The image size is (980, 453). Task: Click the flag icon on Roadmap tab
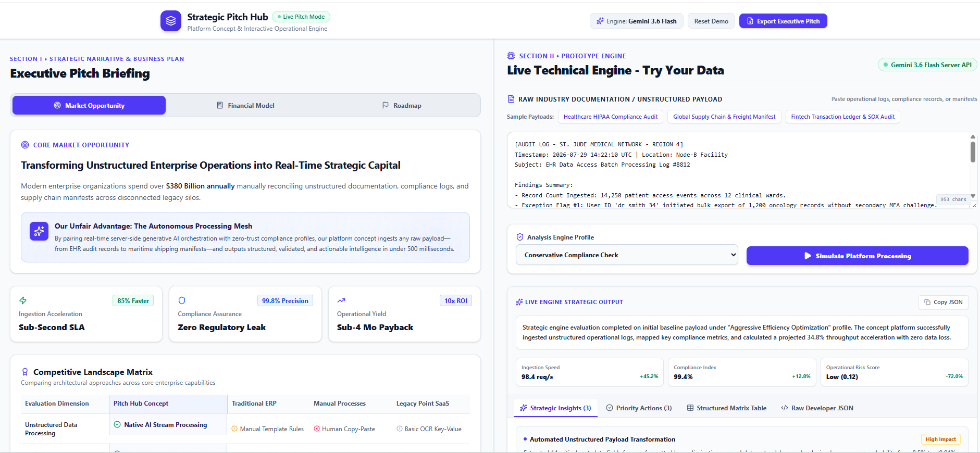click(x=386, y=105)
